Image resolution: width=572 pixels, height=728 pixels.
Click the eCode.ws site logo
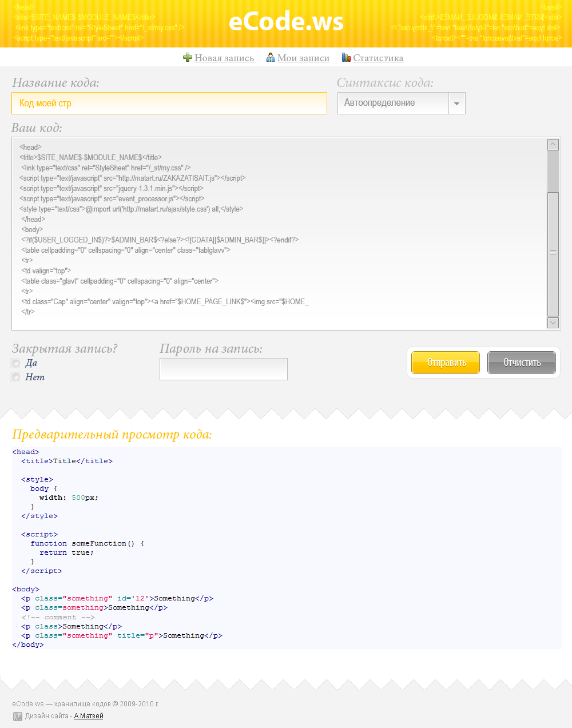point(286,21)
